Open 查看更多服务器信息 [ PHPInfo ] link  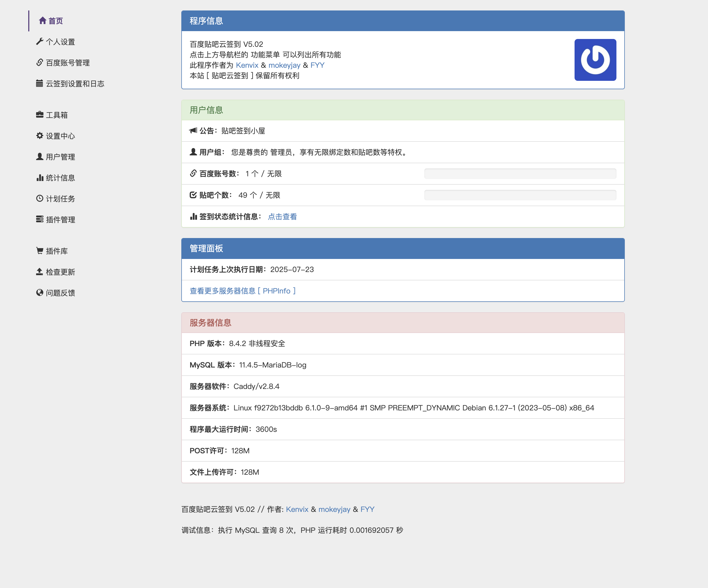pos(242,291)
